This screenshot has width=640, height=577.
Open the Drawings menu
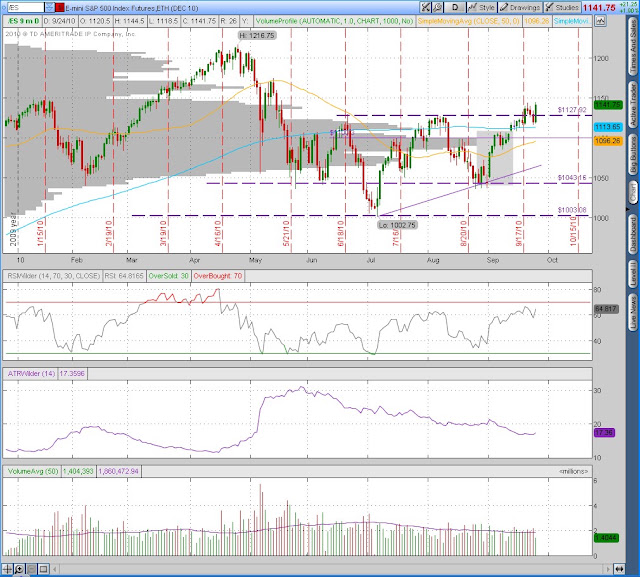coord(520,7)
